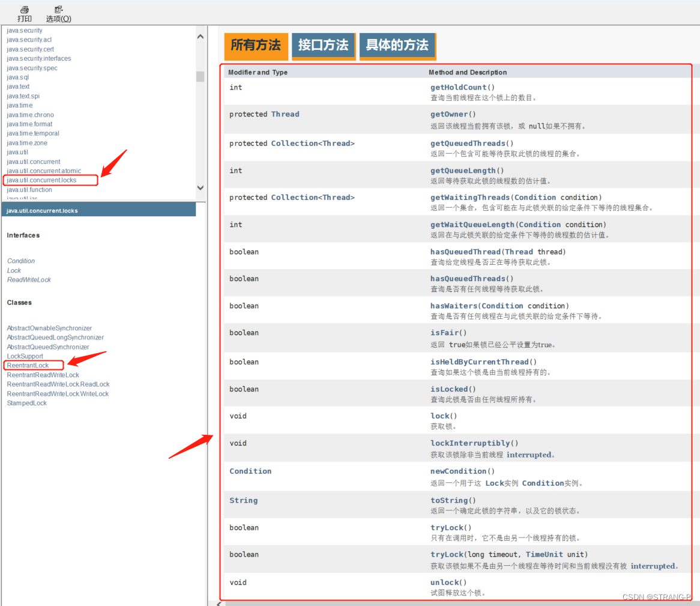Open the ReentrantReadWriteLock.WriteLock class
Viewport: 700px width, 606px height.
pos(58,394)
